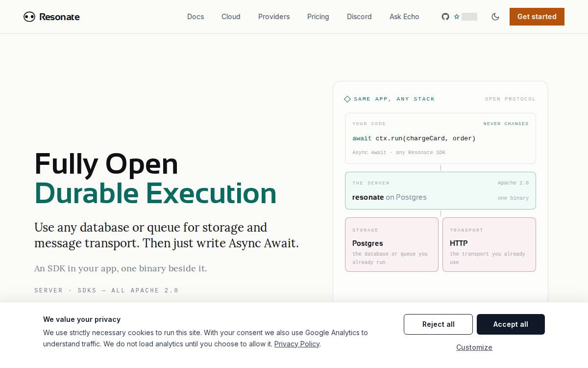Open the Discord nav link

(x=359, y=17)
